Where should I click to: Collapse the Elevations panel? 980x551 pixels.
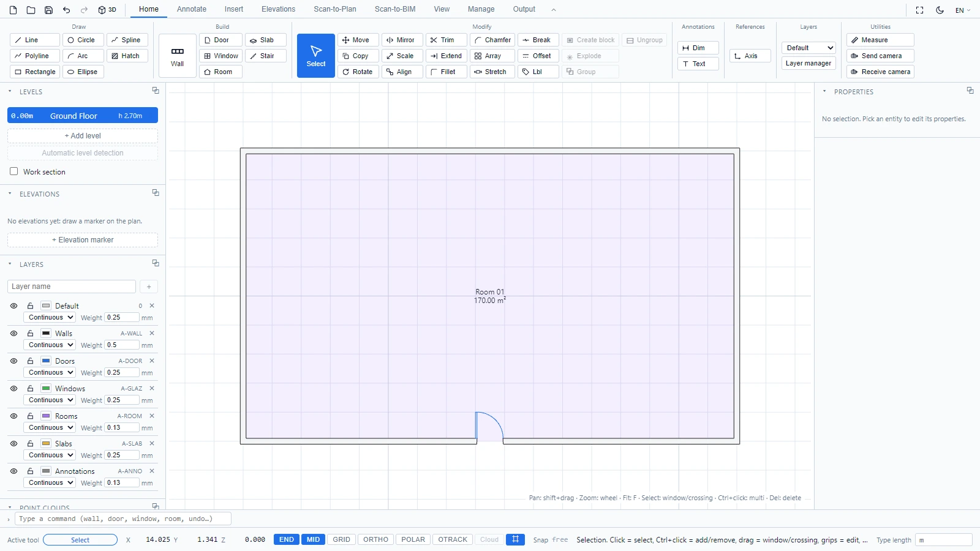10,193
